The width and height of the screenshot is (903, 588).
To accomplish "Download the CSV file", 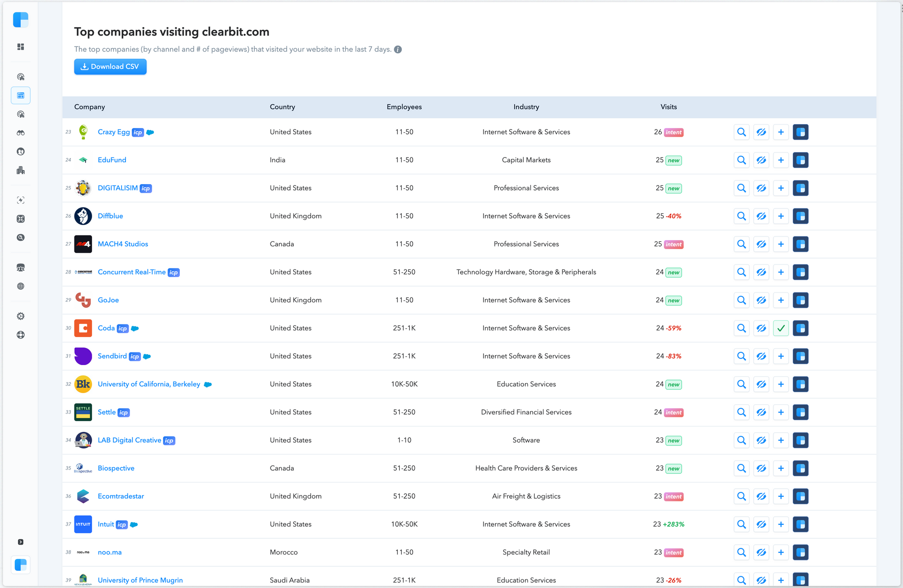I will click(110, 67).
